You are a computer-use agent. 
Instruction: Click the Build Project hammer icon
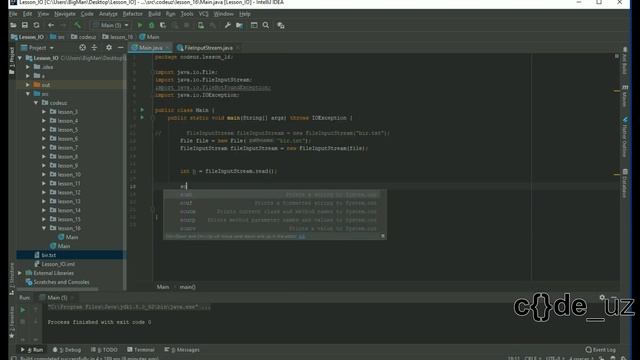77,25
